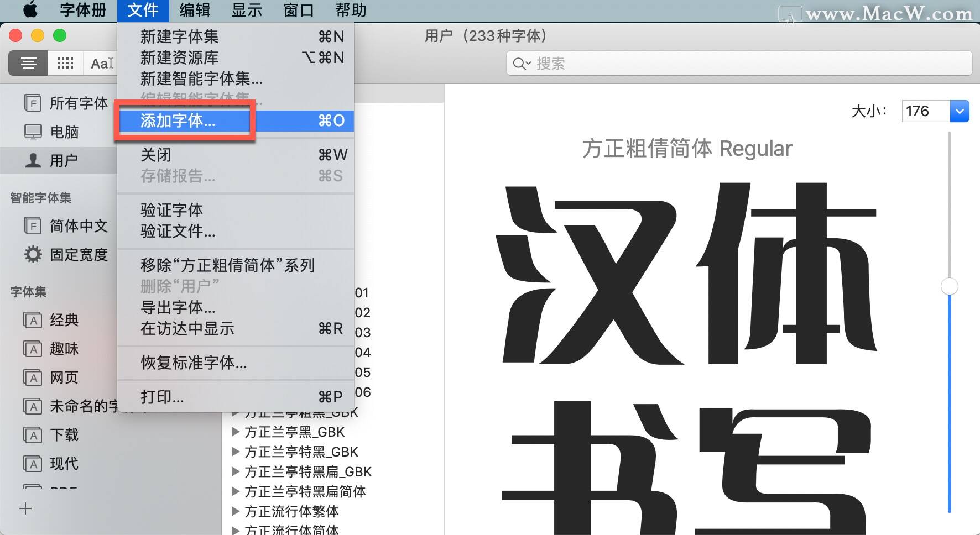Expand the 方正兰亭特黑_GBK font family
The width and height of the screenshot is (980, 535).
click(236, 452)
